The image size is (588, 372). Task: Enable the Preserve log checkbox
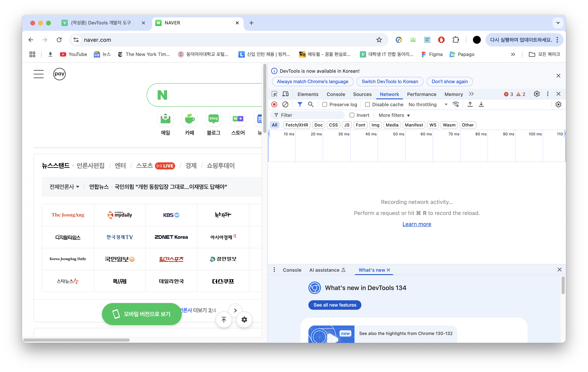(325, 104)
